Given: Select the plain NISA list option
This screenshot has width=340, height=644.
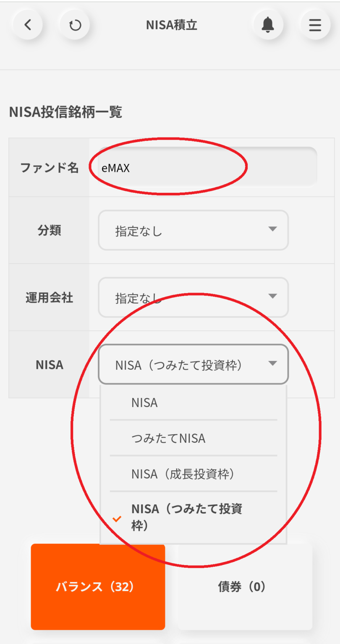Looking at the screenshot, I should click(193, 402).
